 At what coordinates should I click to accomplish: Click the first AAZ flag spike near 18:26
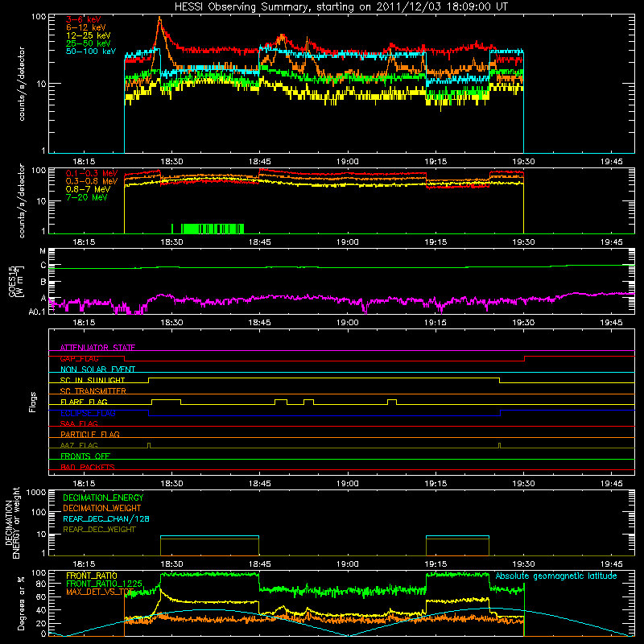pyautogui.click(x=149, y=445)
